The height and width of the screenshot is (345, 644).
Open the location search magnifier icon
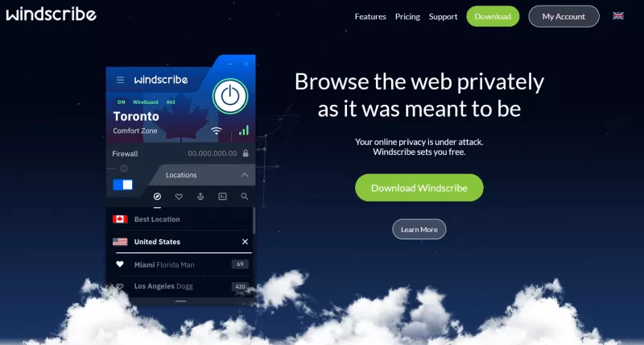click(245, 197)
